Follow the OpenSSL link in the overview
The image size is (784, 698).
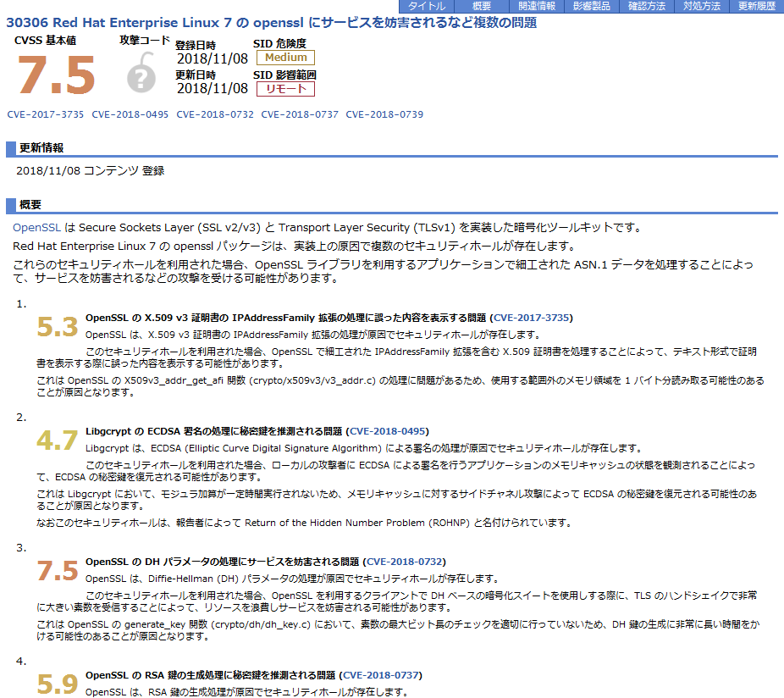point(36,228)
